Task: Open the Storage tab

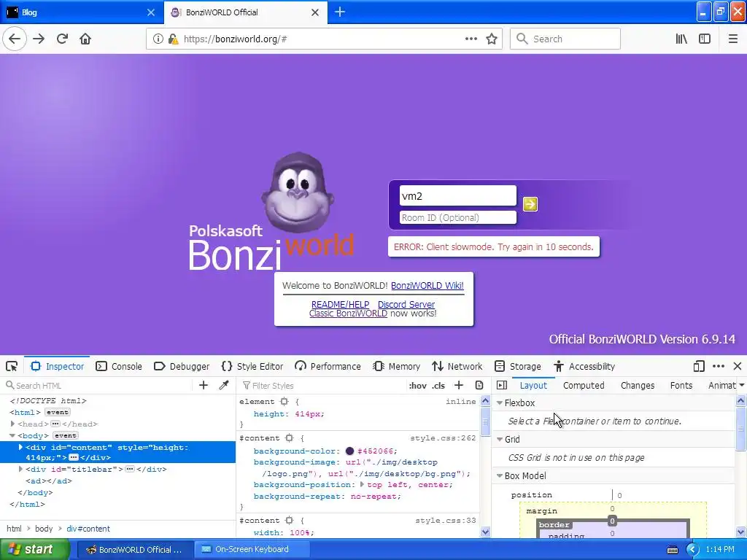Action: [x=517, y=366]
